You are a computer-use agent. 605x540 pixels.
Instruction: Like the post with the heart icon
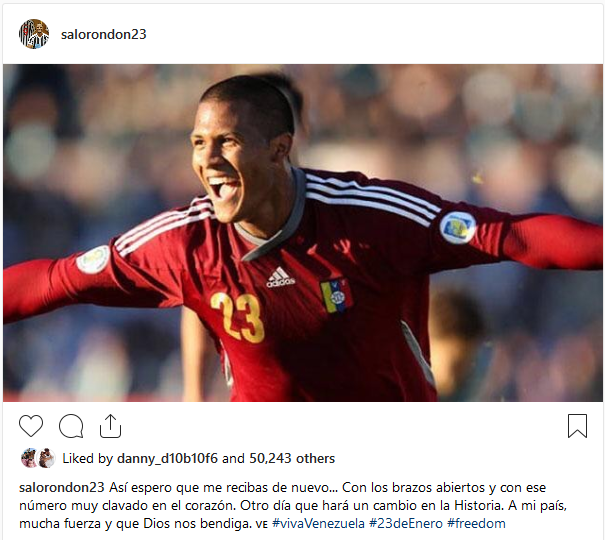pyautogui.click(x=31, y=426)
